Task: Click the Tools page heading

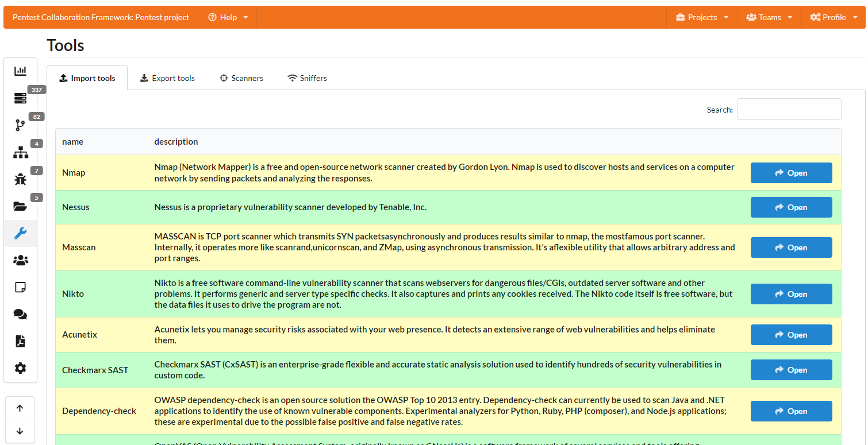Action: pos(66,45)
